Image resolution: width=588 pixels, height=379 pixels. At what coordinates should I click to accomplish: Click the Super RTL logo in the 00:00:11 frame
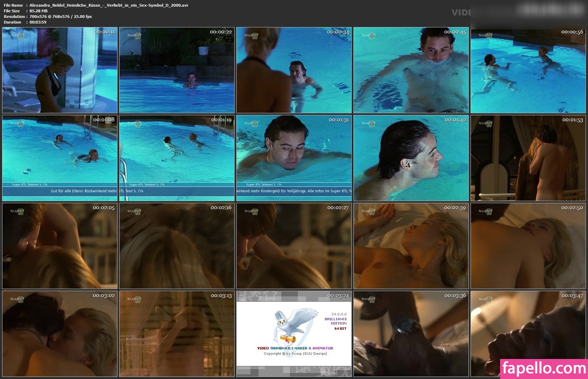pyautogui.click(x=17, y=35)
